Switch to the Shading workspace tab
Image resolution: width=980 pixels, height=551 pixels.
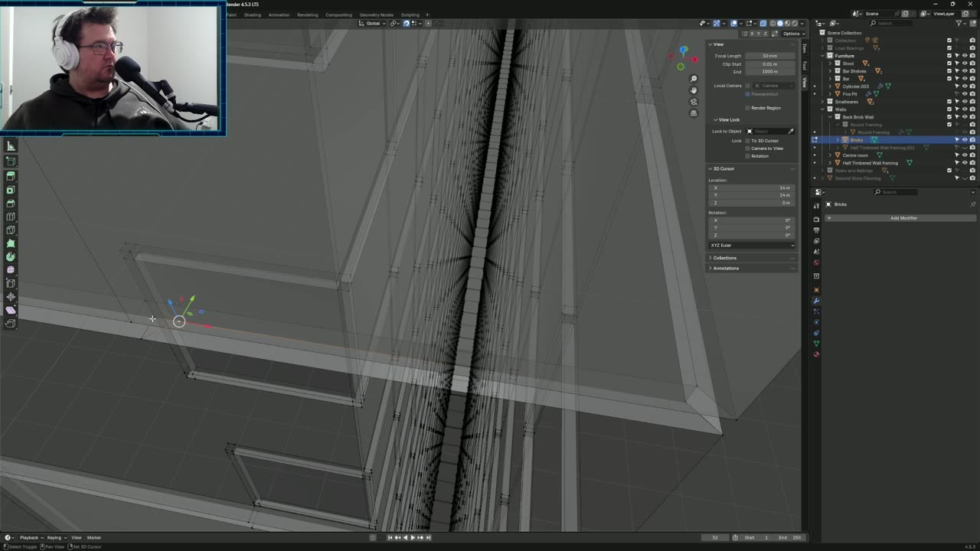253,15
